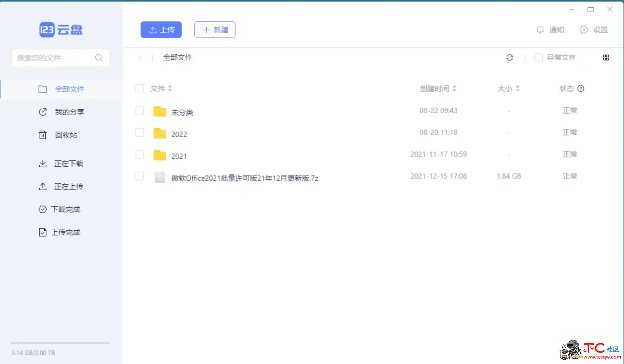Select checkbox for 未分类 folder
This screenshot has height=364, width=624.
click(x=140, y=110)
